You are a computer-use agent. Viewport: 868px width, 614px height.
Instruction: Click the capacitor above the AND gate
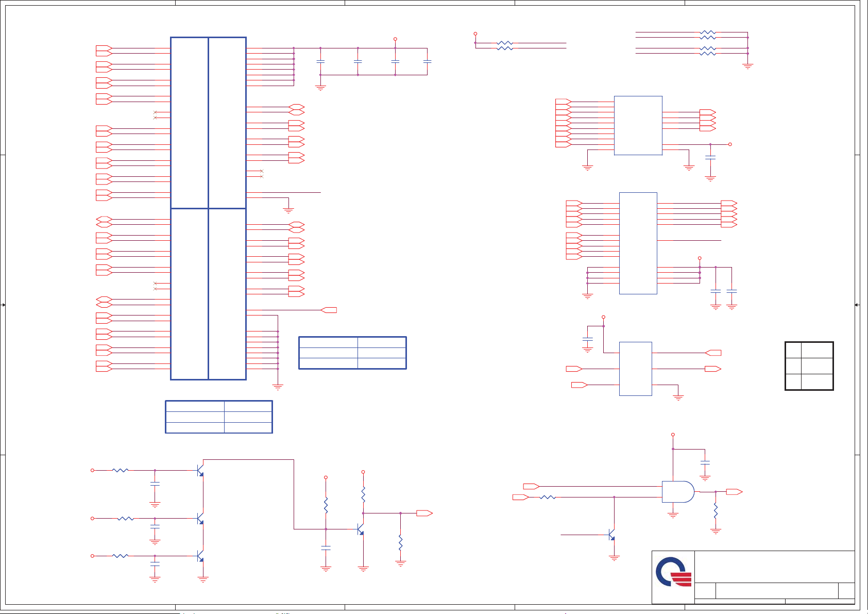tap(705, 463)
